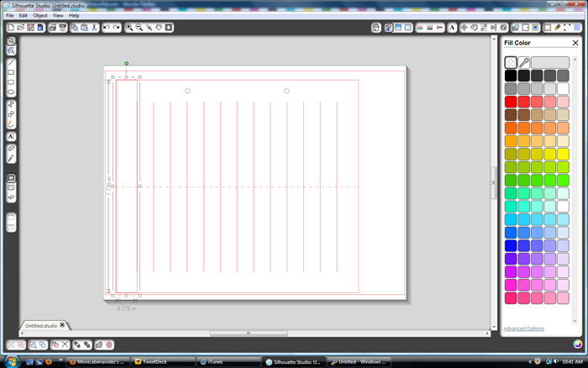The image size is (588, 368).
Task: Click the Redo arrow in toolbar
Action: [x=117, y=28]
